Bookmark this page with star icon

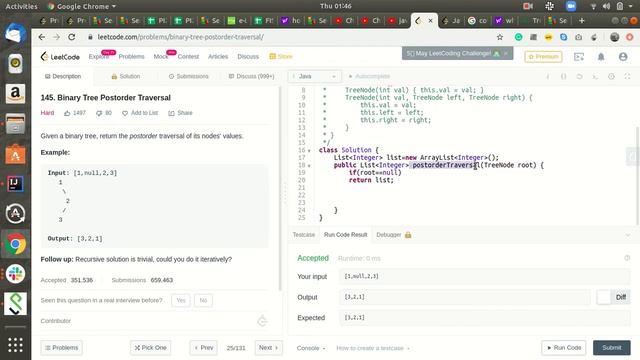[500, 37]
